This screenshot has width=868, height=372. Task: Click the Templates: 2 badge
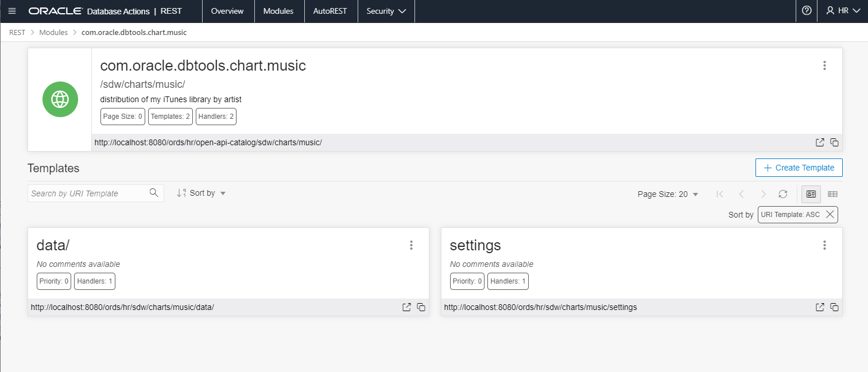[x=170, y=117]
